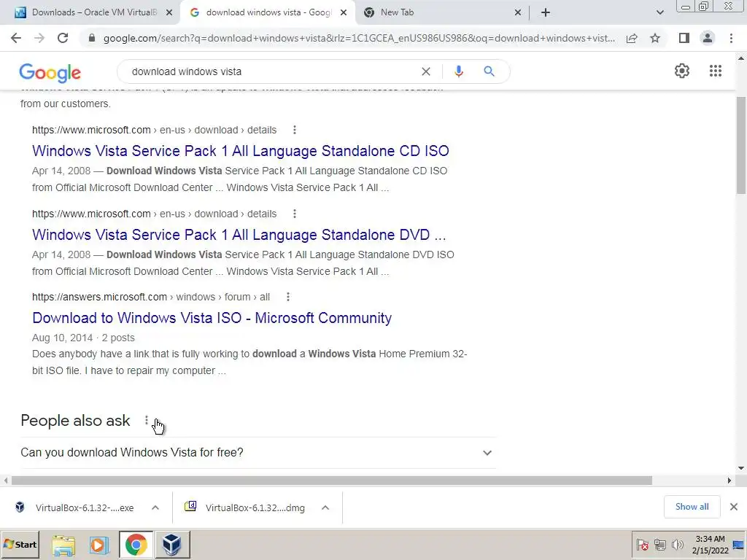Go back to the previous page

[x=16, y=38]
